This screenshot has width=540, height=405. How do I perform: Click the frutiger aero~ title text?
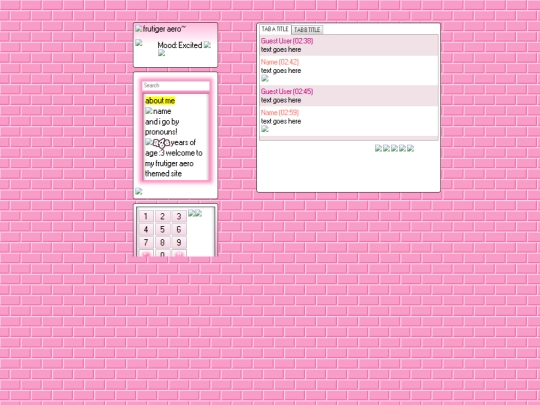click(164, 29)
